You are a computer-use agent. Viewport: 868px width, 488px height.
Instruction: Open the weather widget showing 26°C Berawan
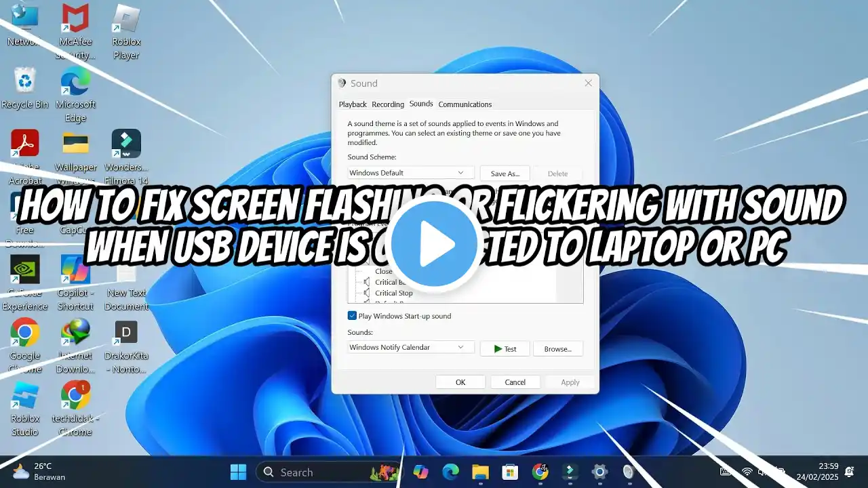[40, 472]
